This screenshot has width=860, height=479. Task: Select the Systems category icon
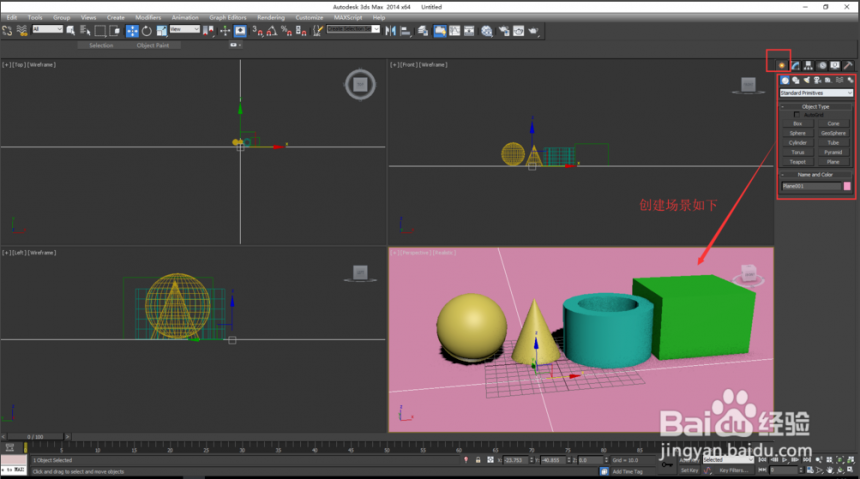pos(850,80)
